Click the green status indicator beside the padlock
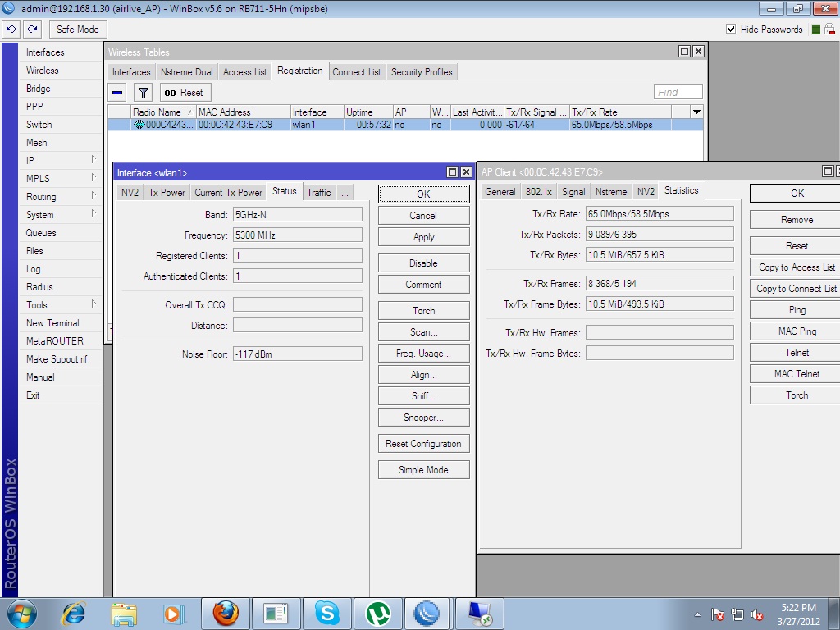 (x=816, y=30)
